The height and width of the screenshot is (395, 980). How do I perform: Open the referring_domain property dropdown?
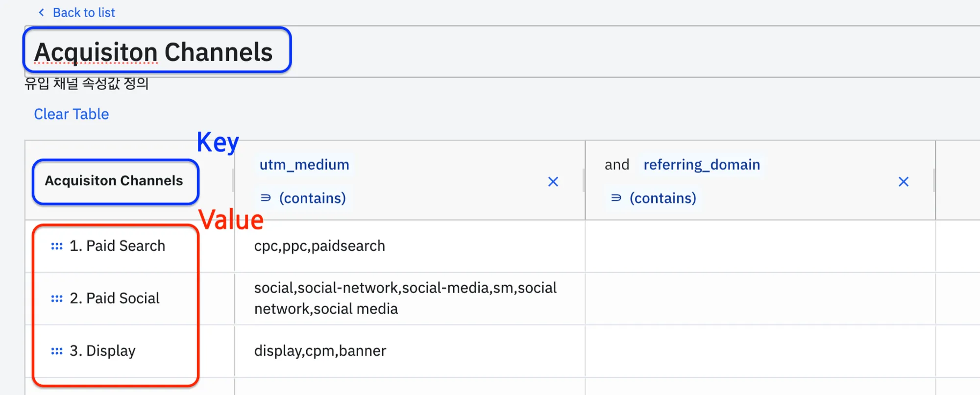tap(702, 165)
